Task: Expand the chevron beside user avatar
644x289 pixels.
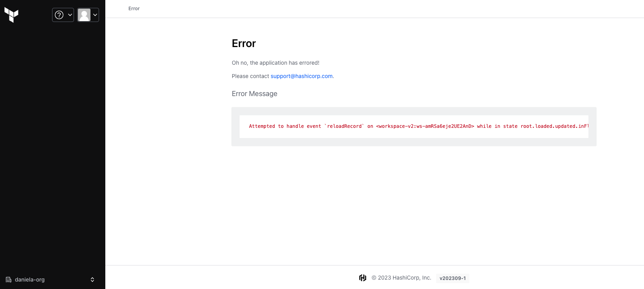Action: [x=95, y=15]
